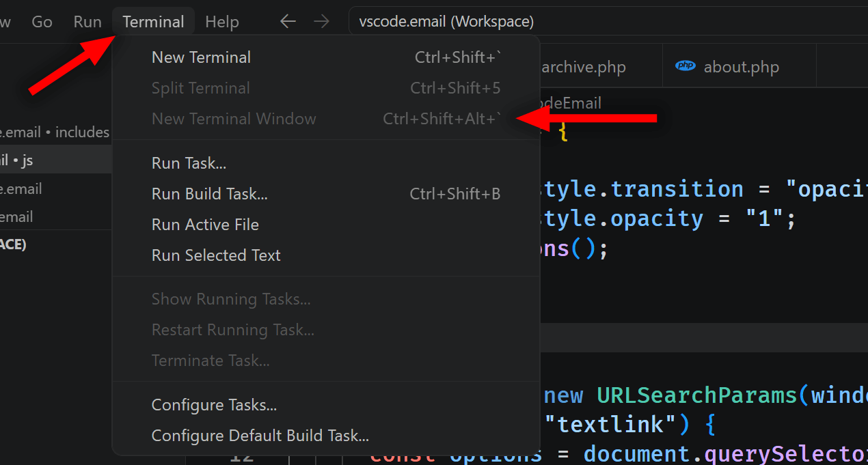Viewport: 868px width, 465px height.
Task: Select New Terminal from the menu
Action: pyautogui.click(x=201, y=57)
